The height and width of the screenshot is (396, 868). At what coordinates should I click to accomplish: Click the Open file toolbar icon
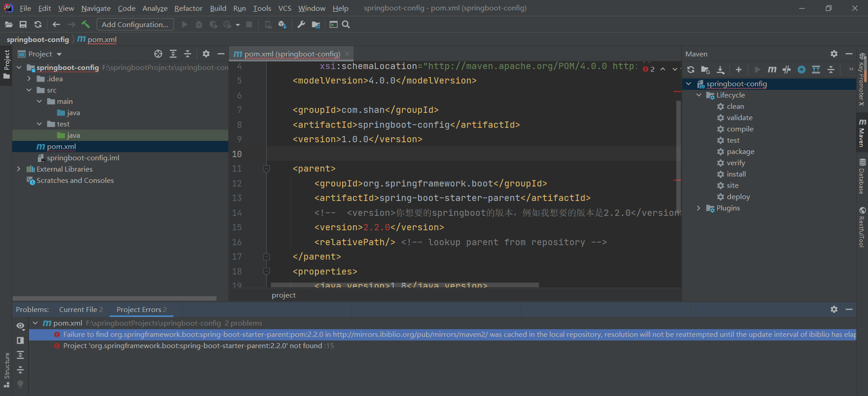(9, 24)
